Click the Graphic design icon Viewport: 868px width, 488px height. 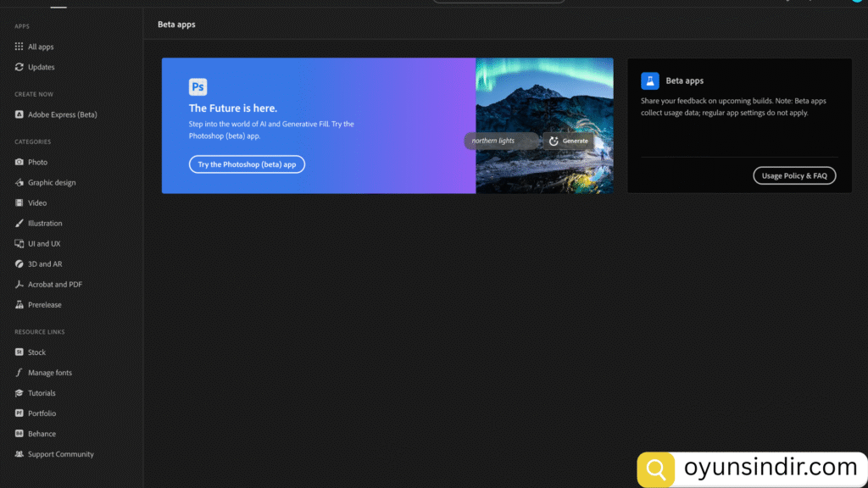pyautogui.click(x=19, y=182)
